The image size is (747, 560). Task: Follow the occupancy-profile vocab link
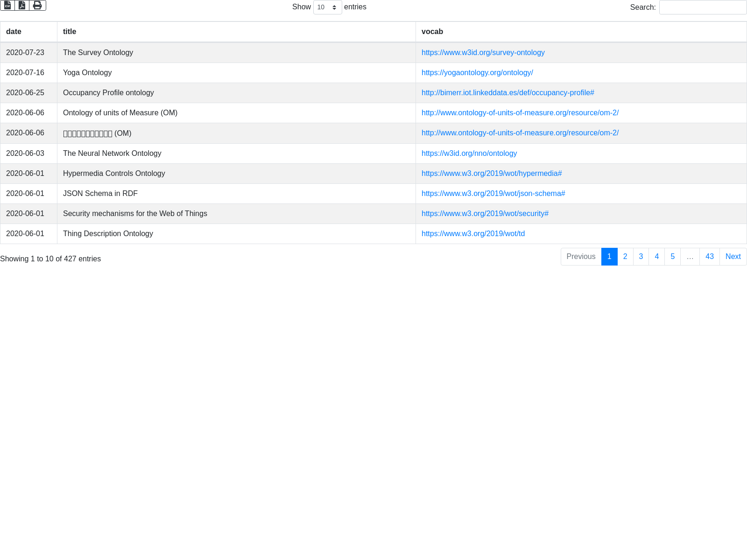(507, 93)
